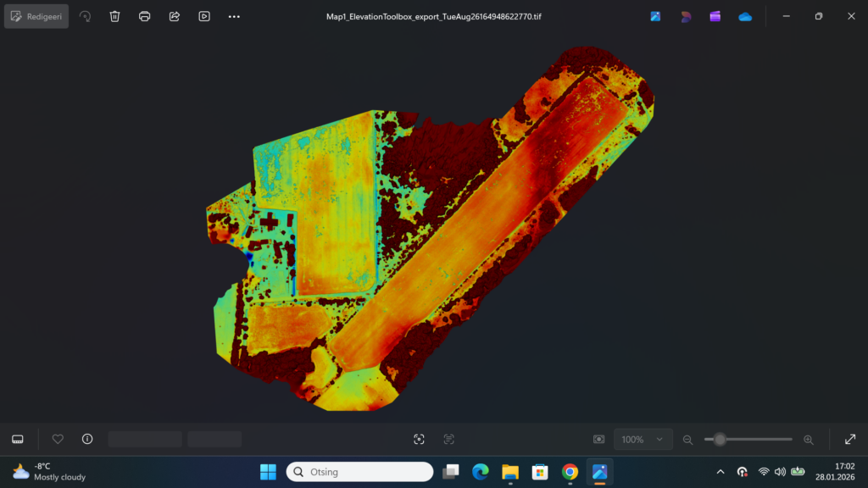Mark the image as favorite with heart icon
This screenshot has height=488, width=868.
pos(58,439)
